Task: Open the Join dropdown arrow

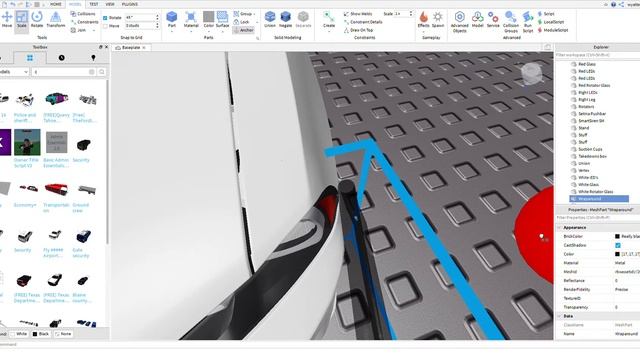Action: click(x=94, y=30)
